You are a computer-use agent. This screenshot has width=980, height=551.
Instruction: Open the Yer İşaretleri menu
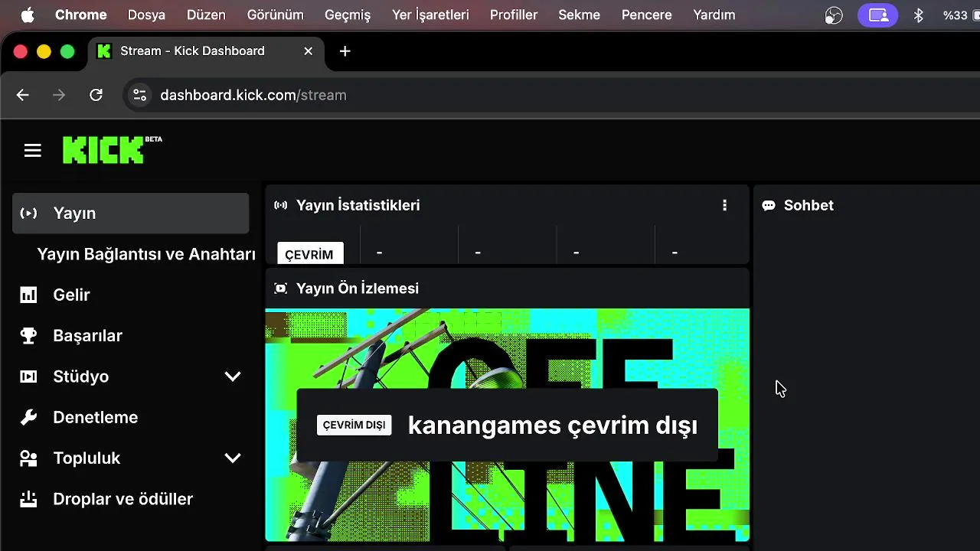click(x=430, y=15)
